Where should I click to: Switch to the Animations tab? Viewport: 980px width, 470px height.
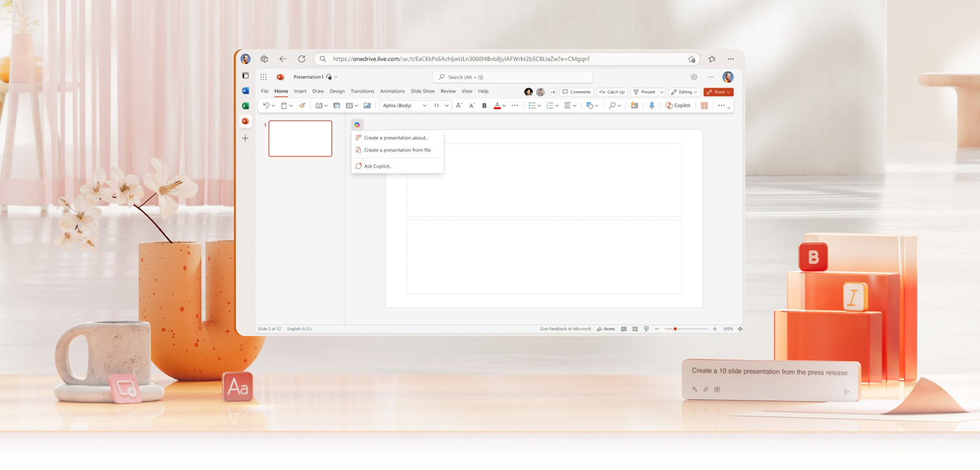[392, 91]
